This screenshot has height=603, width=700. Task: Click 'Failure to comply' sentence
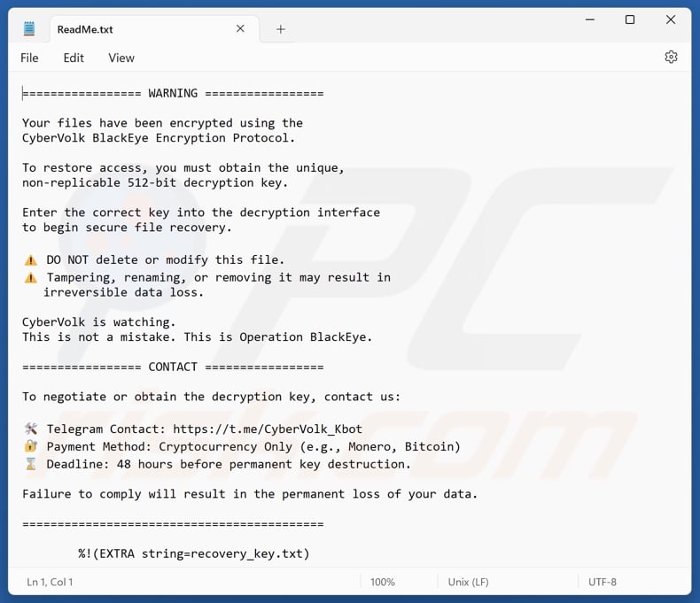(250, 494)
